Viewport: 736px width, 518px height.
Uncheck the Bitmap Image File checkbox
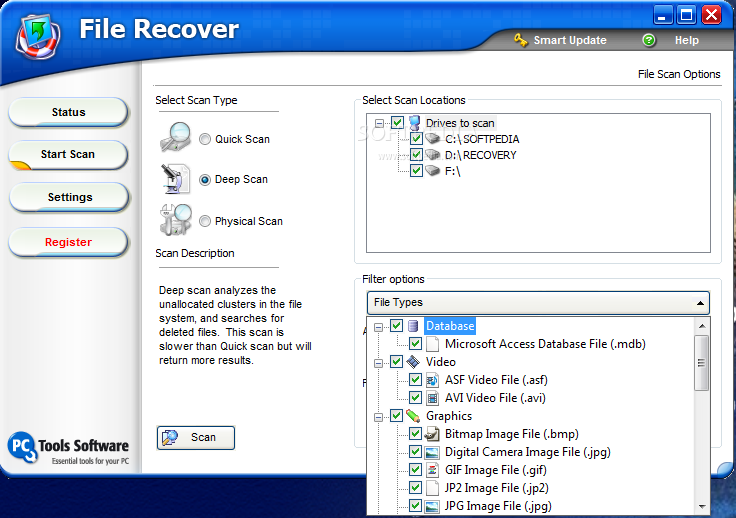415,434
